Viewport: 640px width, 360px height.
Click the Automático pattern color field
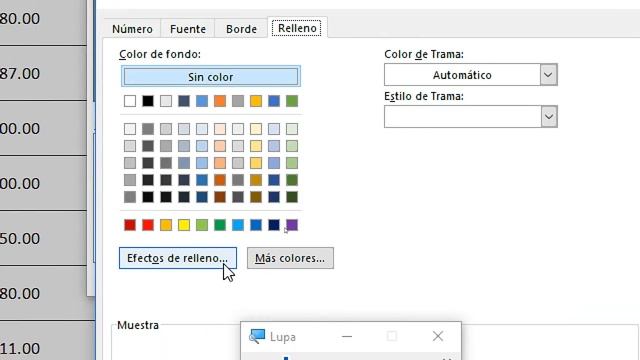click(462, 75)
